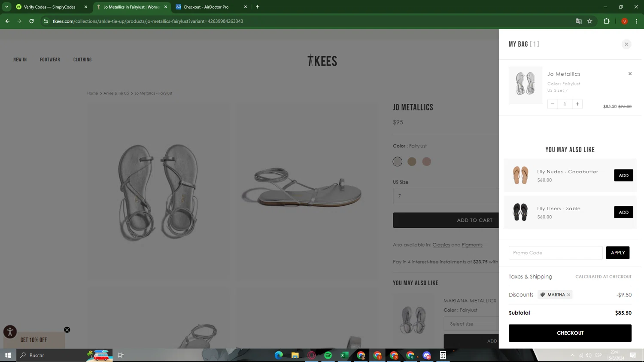
Task: Open the Classics link
Action: (441, 244)
